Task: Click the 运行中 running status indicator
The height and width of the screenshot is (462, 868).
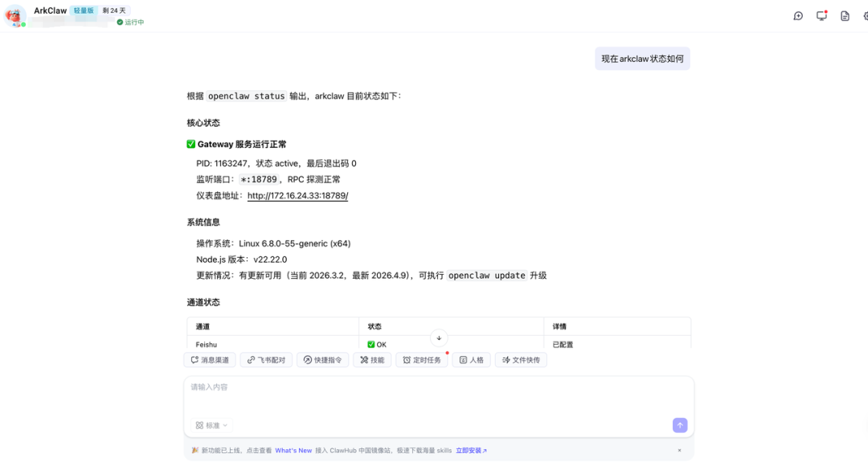Action: pos(130,22)
